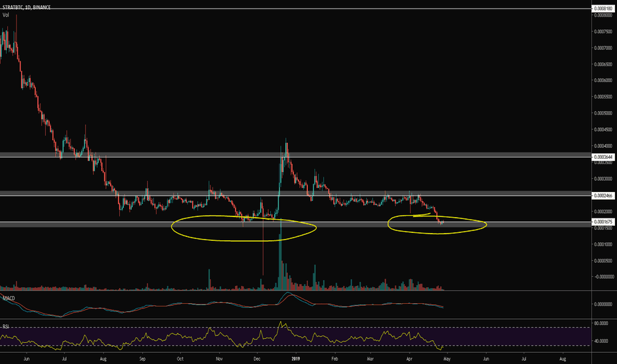Select Feb on the time axis
This screenshot has height=364, width=617.
click(334, 359)
